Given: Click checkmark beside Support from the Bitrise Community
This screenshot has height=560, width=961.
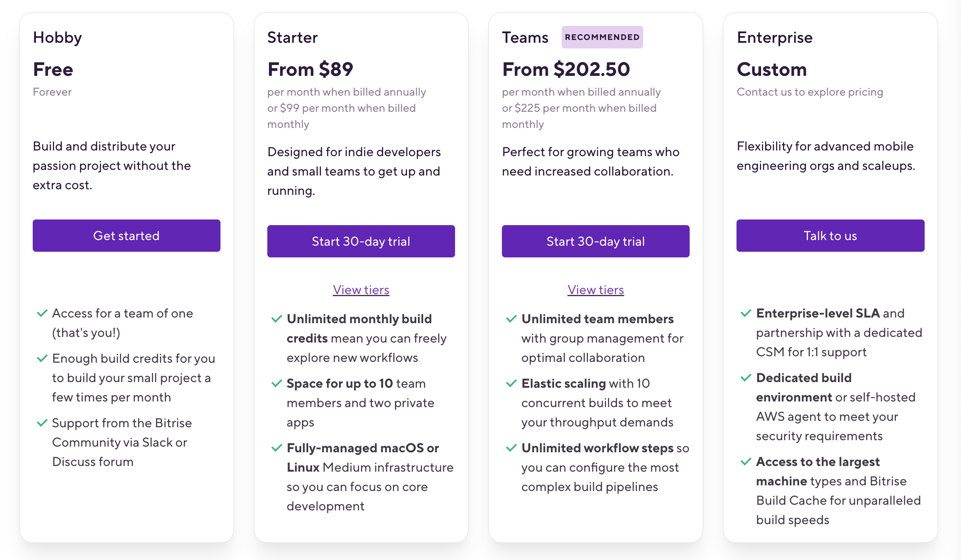Looking at the screenshot, I should pos(42,423).
